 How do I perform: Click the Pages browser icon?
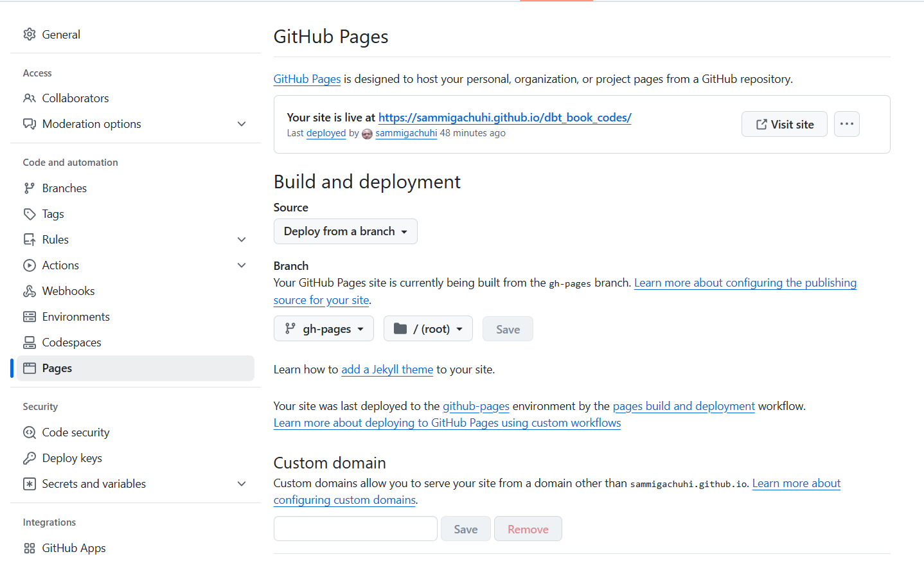click(x=30, y=368)
